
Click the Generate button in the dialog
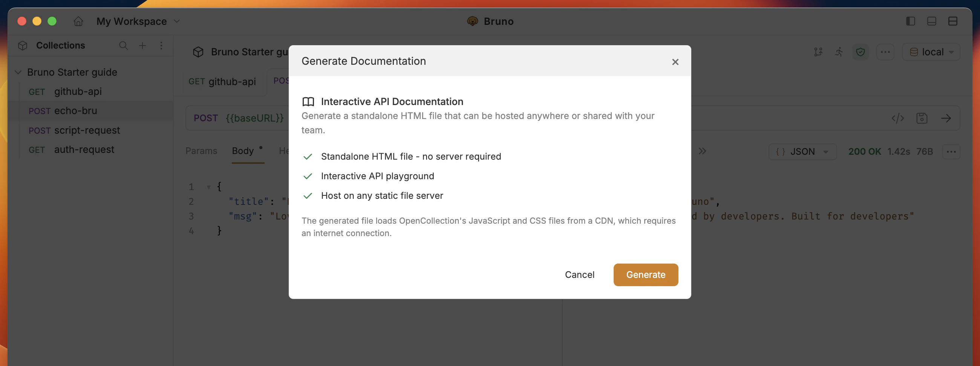tap(645, 274)
